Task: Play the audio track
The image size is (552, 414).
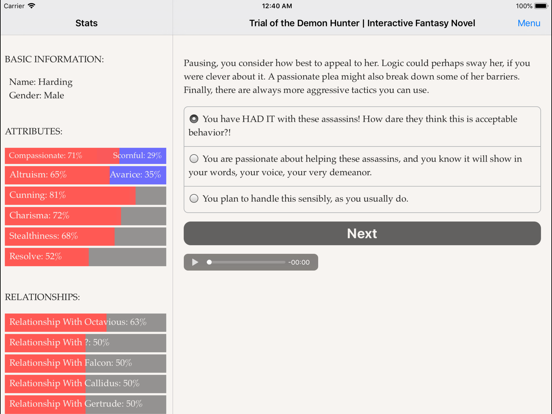Action: pos(195,262)
